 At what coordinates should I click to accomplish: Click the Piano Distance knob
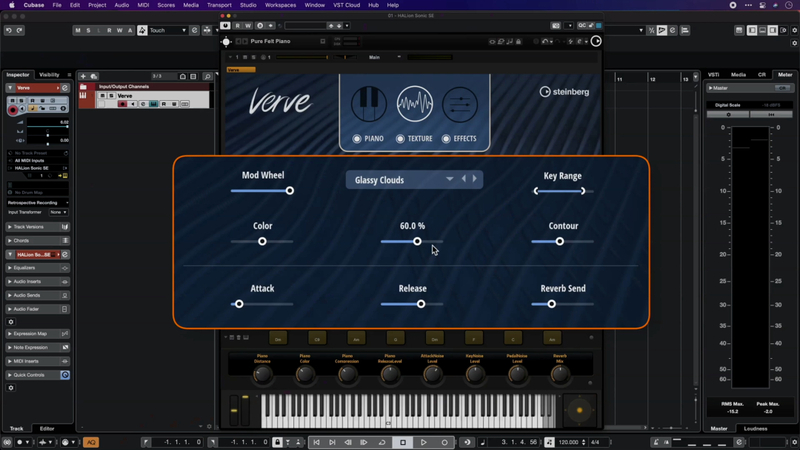(x=262, y=375)
